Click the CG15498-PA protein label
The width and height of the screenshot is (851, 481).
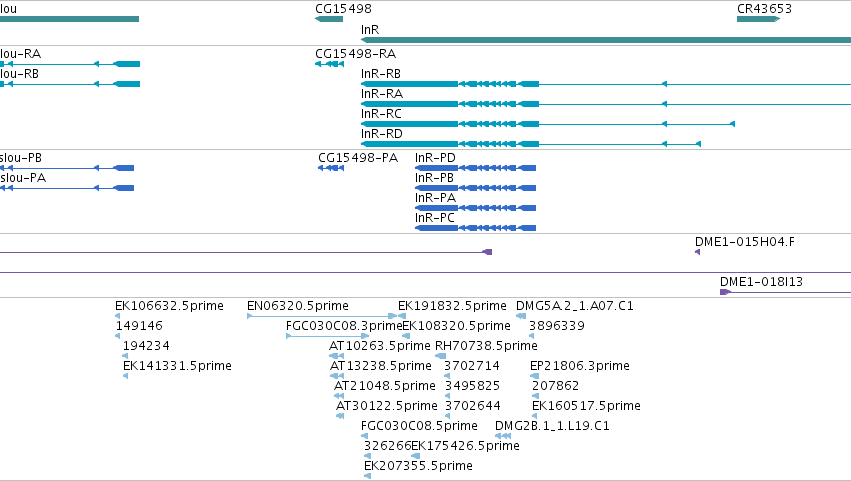358,158
